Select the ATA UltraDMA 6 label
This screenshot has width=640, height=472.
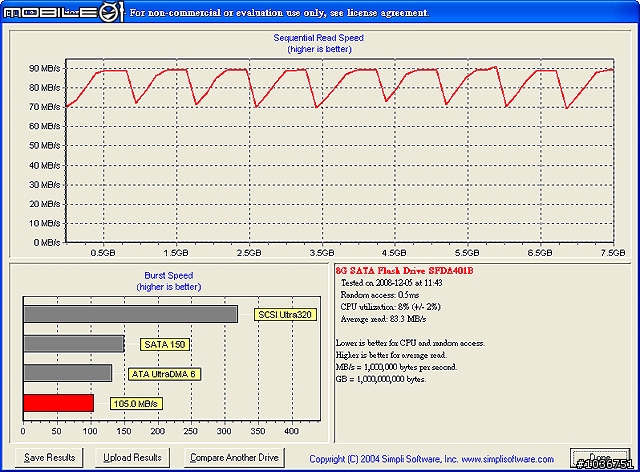pos(164,374)
